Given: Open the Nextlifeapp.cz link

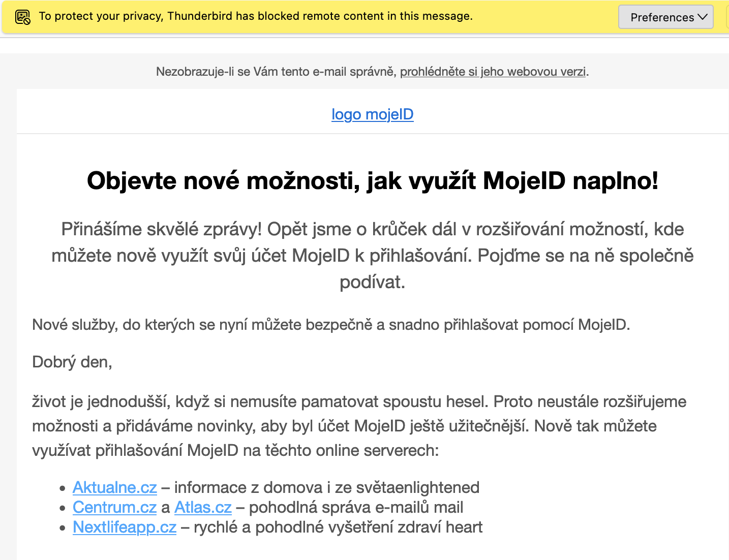Looking at the screenshot, I should [125, 527].
